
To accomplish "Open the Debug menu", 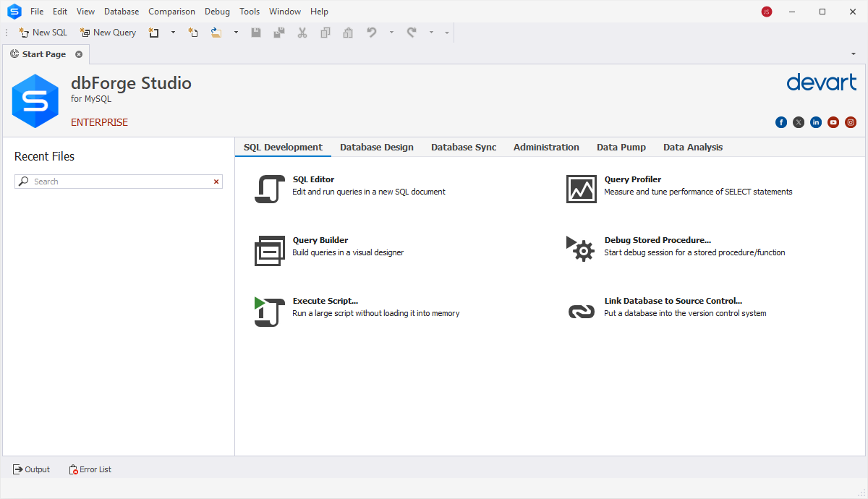I will pyautogui.click(x=217, y=12).
